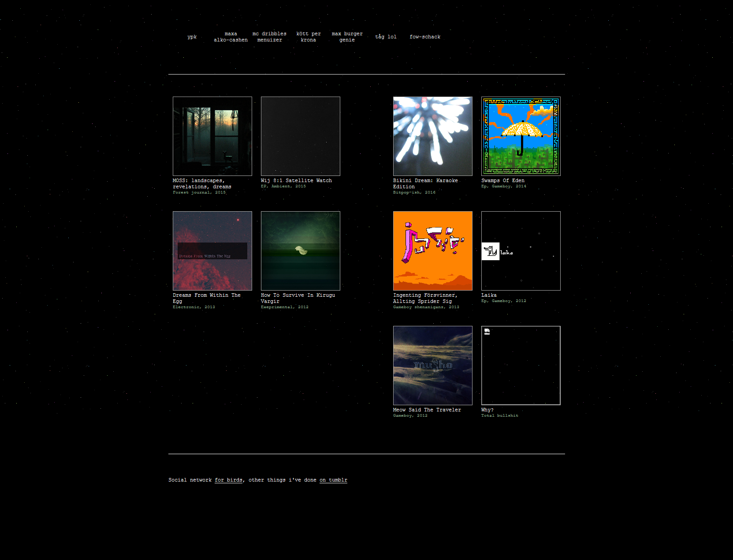Click the 'Dreams From Within The Egg' title
733x560 pixels.
[207, 298]
